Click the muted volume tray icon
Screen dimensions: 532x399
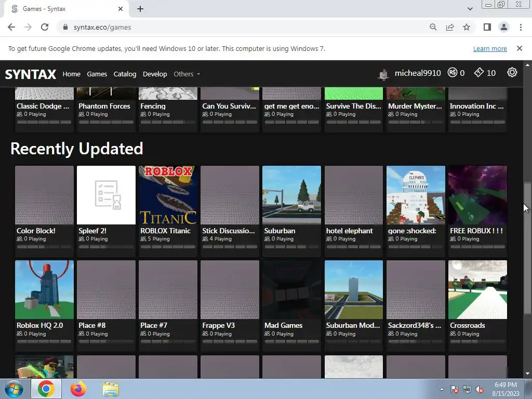[480, 389]
